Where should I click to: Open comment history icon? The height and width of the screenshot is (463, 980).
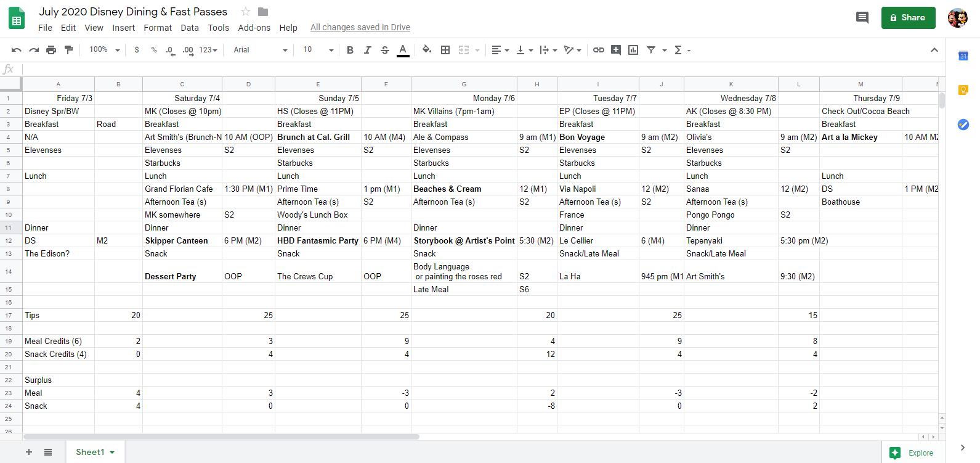point(862,18)
